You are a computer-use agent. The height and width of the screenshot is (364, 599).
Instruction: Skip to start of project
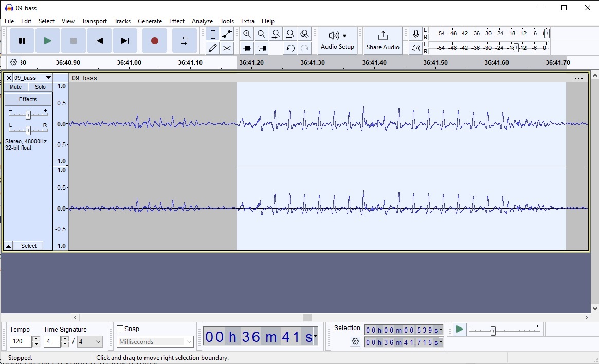click(99, 41)
